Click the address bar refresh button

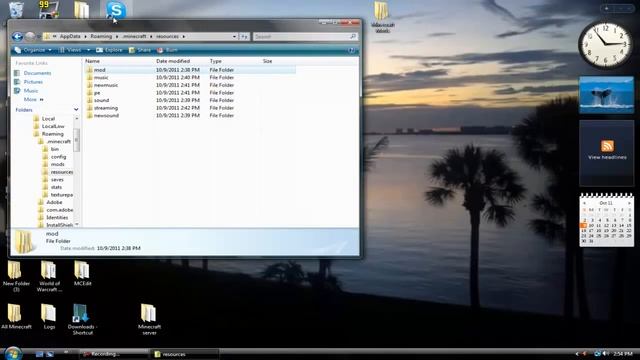244,36
